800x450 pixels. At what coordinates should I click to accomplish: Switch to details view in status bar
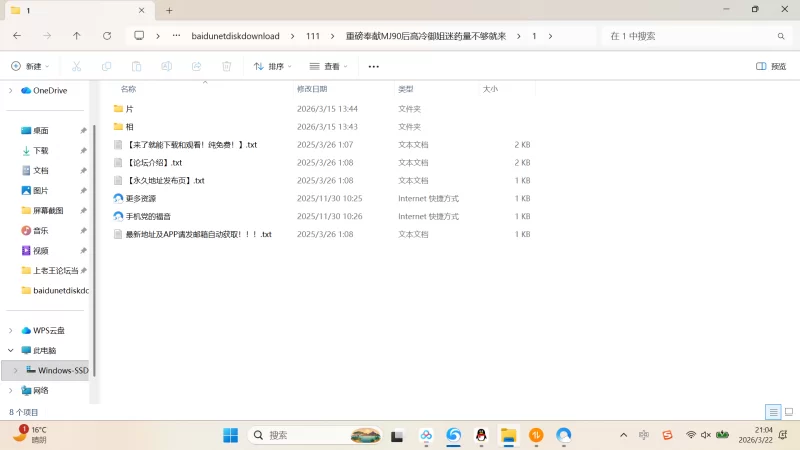pos(772,412)
